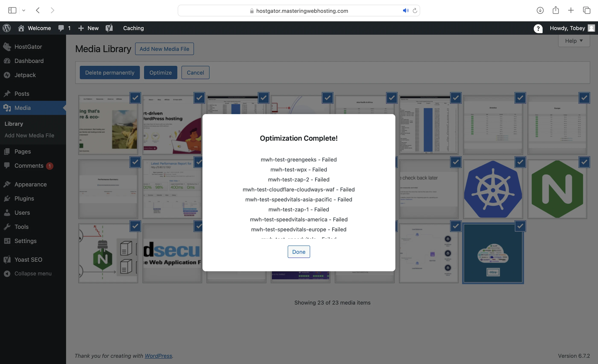Open the Yoast SEO admin bar icon

pos(109,28)
